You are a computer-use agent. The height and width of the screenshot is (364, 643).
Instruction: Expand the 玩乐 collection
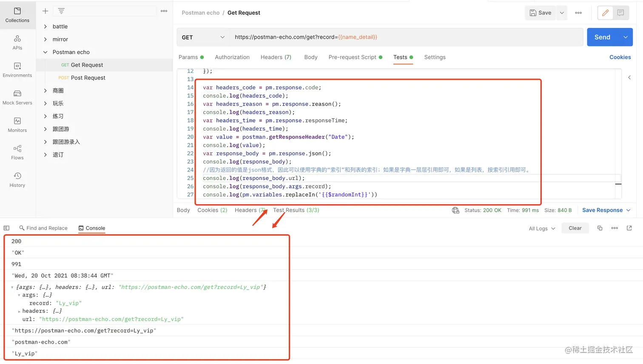pyautogui.click(x=45, y=103)
